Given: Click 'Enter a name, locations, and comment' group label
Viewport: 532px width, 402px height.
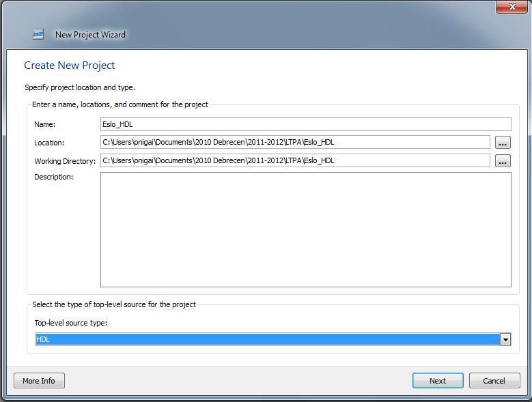Looking at the screenshot, I should click(x=120, y=104).
